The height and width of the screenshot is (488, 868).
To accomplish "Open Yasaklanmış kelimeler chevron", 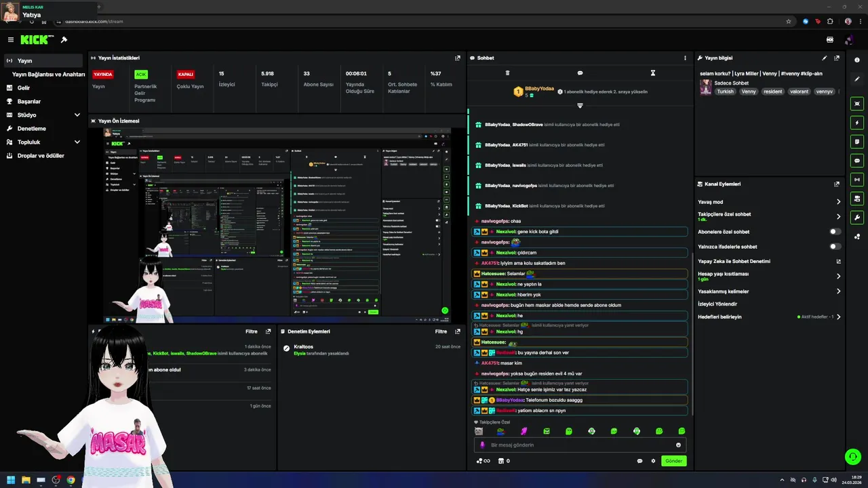I will [x=838, y=291].
